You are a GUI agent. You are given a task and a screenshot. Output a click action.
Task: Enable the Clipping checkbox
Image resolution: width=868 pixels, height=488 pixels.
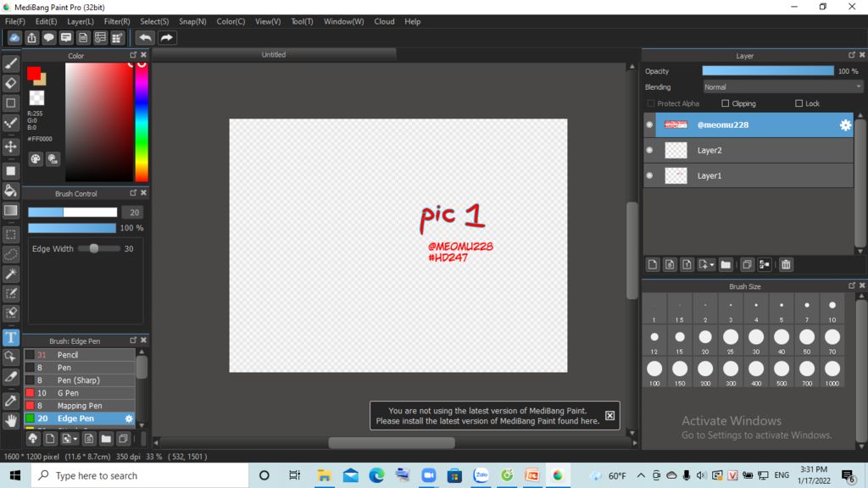point(726,103)
